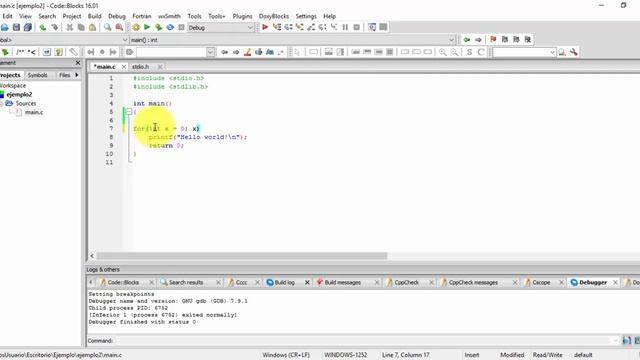
Task: Click the Paste icon in toolbar
Action: pos(93,27)
